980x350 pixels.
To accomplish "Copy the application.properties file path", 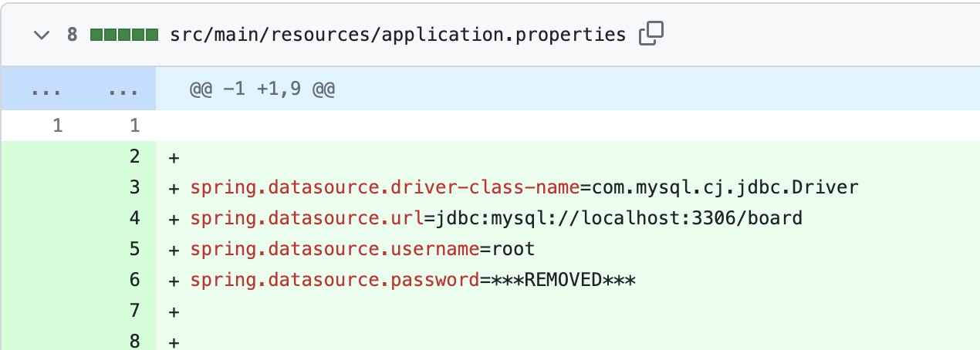I will point(651,34).
